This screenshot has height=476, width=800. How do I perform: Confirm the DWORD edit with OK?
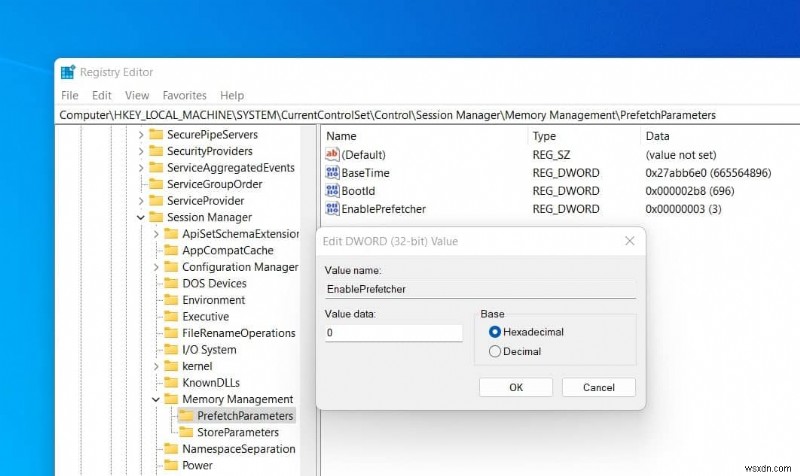pyautogui.click(x=516, y=387)
